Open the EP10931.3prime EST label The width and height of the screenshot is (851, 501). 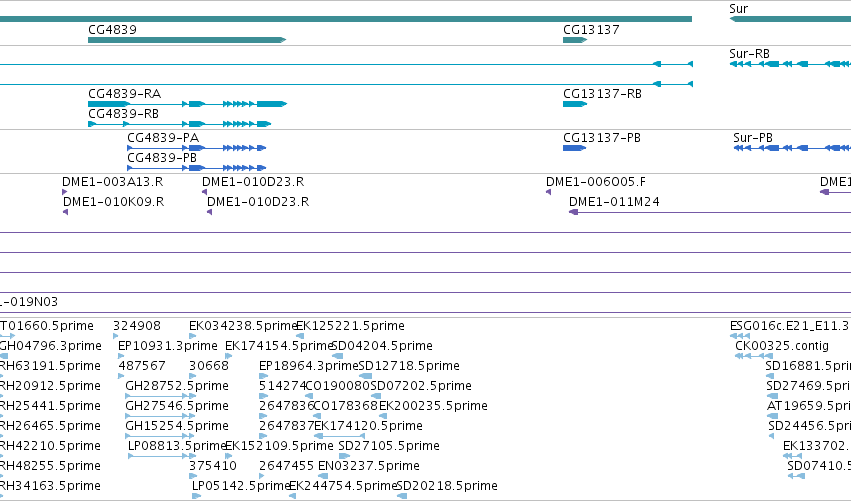(x=168, y=346)
